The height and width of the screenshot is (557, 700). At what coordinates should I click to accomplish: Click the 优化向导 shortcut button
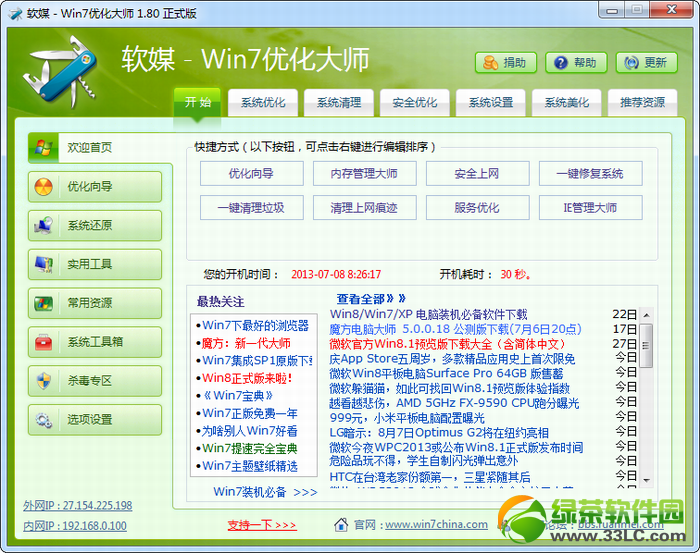click(x=252, y=174)
